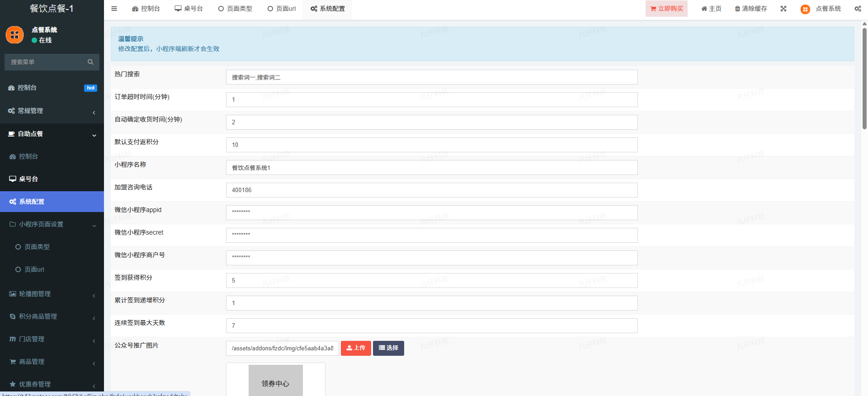Click the 立即购买 button
Screen dimensions: 868x396
click(x=666, y=9)
